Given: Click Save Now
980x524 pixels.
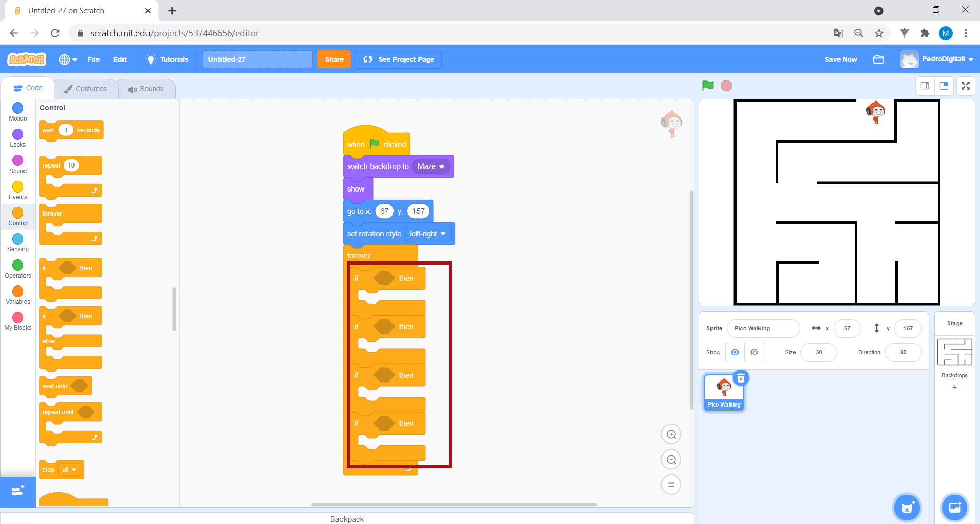Looking at the screenshot, I should tap(841, 59).
